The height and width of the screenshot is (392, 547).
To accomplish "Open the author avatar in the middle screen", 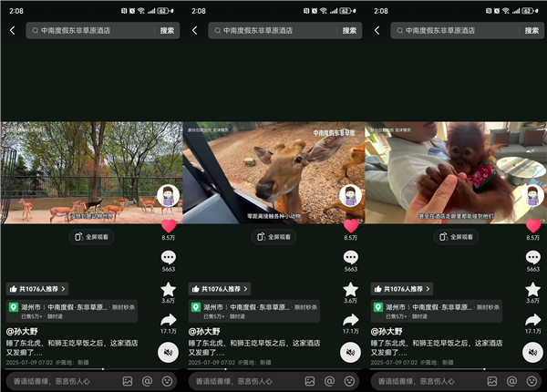I will coord(350,195).
